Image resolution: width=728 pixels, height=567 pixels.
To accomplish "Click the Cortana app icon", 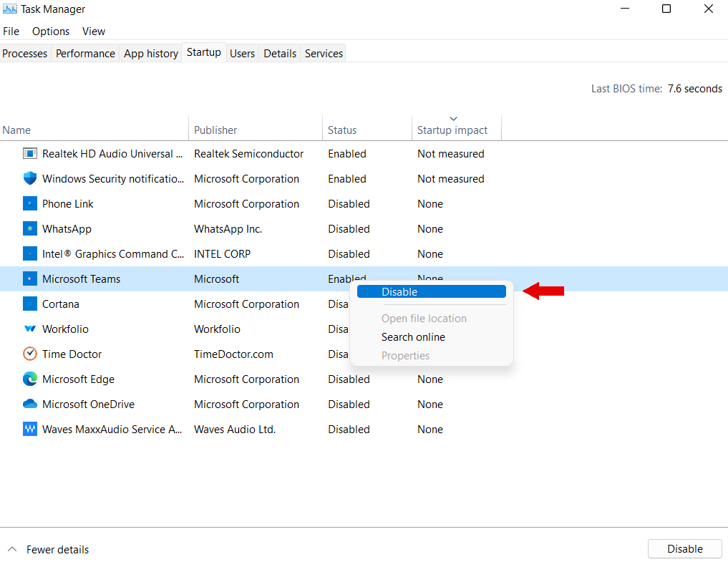I will click(x=30, y=304).
